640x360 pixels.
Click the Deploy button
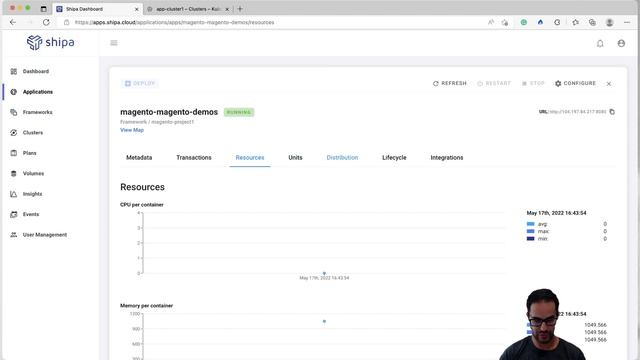(140, 83)
